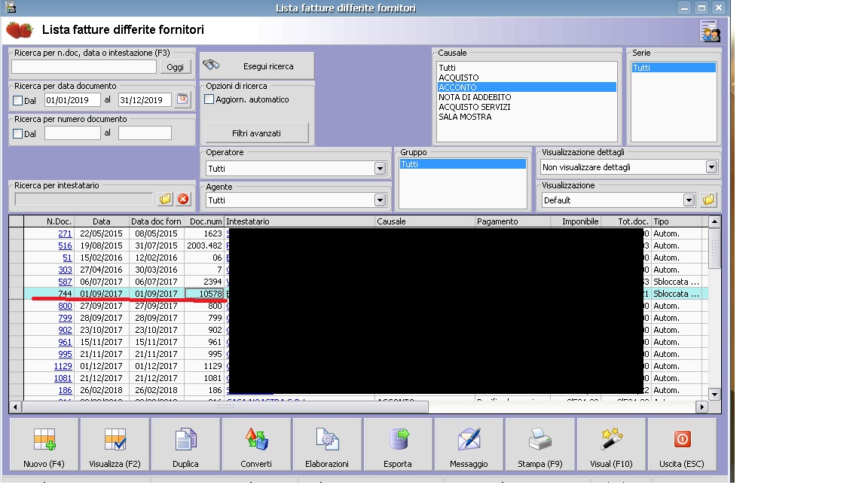Screen dimensions: 868x488
Task: Open Elaborazioni tools
Action: [x=327, y=444]
